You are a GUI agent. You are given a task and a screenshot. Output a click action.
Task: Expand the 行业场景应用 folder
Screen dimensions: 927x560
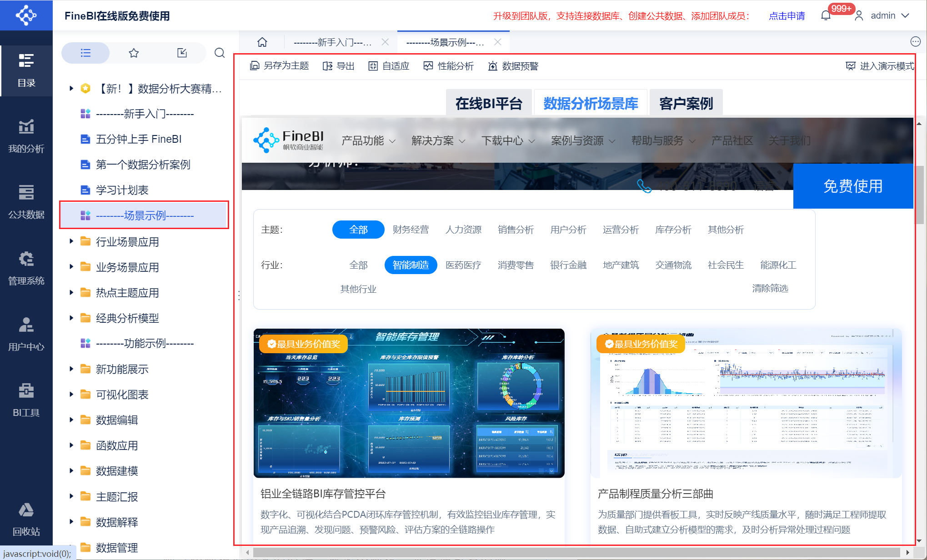pos(71,242)
